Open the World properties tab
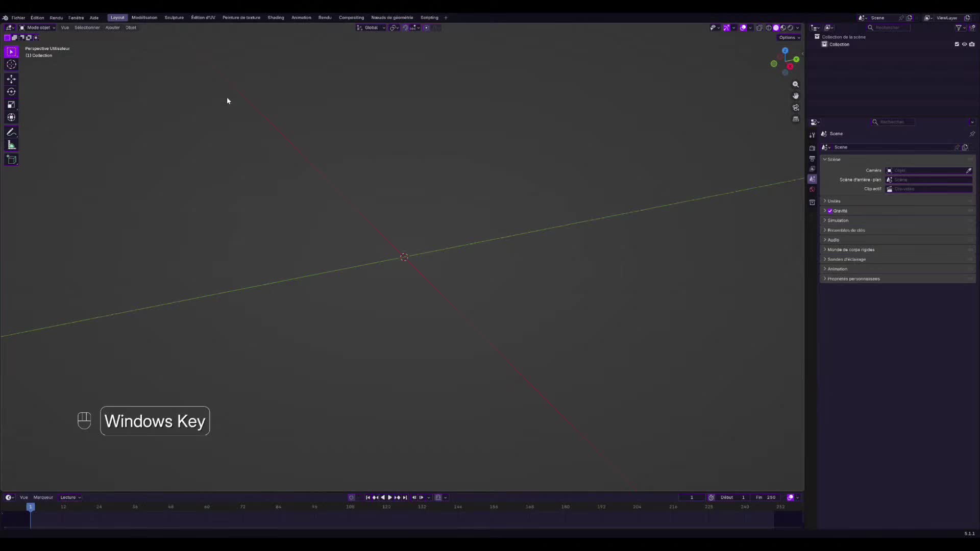 pyautogui.click(x=812, y=189)
